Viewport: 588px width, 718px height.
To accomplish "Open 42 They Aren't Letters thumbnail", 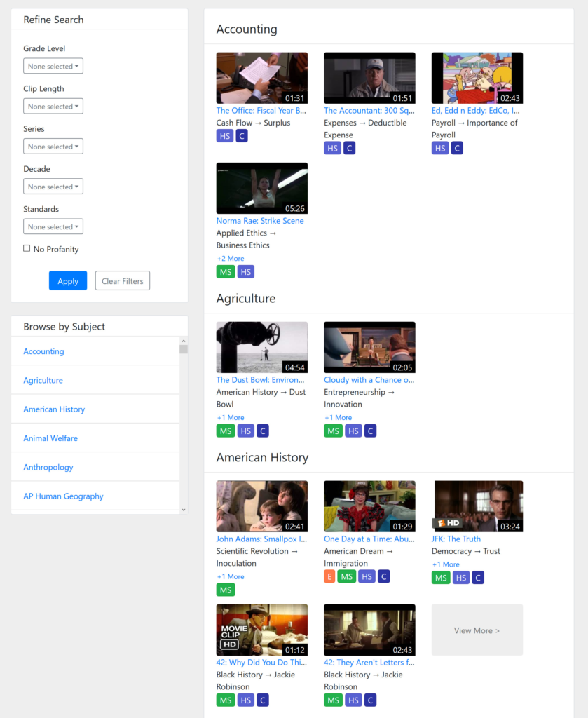I will 369,630.
